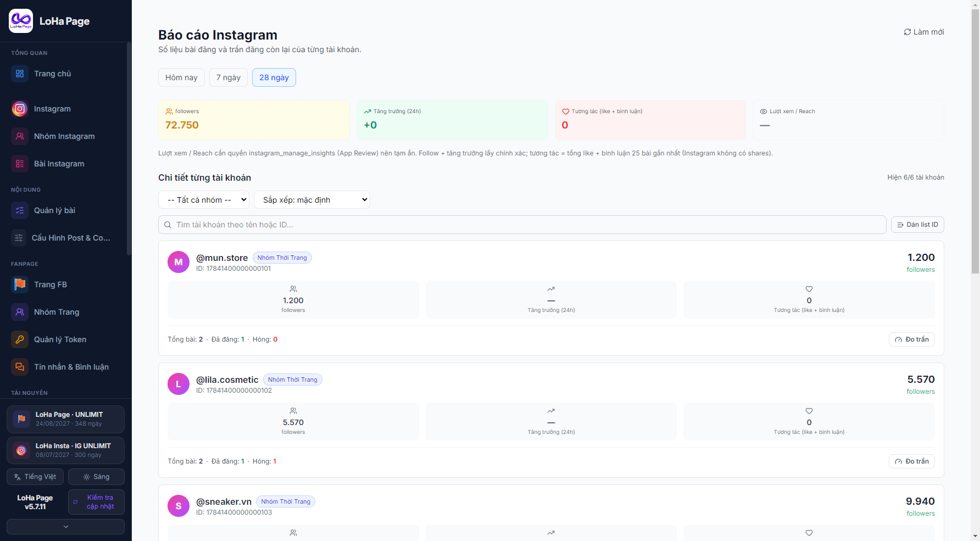The width and height of the screenshot is (980, 541).
Task: Focus the account search input field
Action: [522, 225]
